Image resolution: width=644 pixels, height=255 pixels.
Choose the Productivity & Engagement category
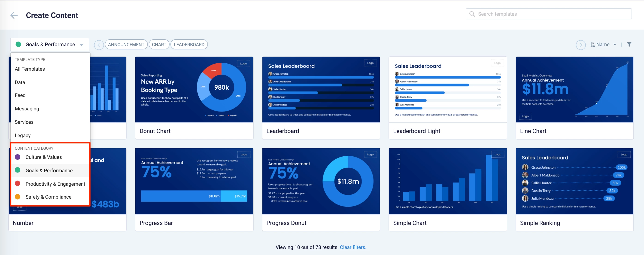(55, 184)
